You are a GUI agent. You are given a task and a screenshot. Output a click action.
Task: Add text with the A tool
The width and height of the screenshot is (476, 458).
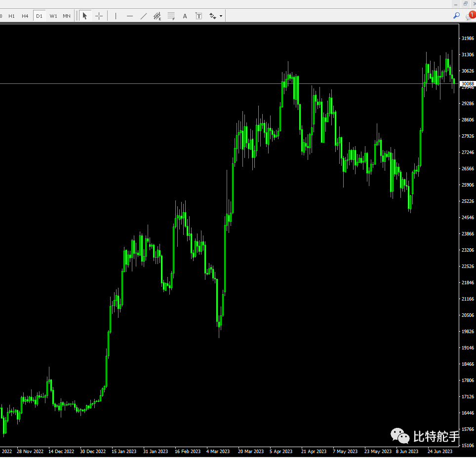click(x=185, y=16)
